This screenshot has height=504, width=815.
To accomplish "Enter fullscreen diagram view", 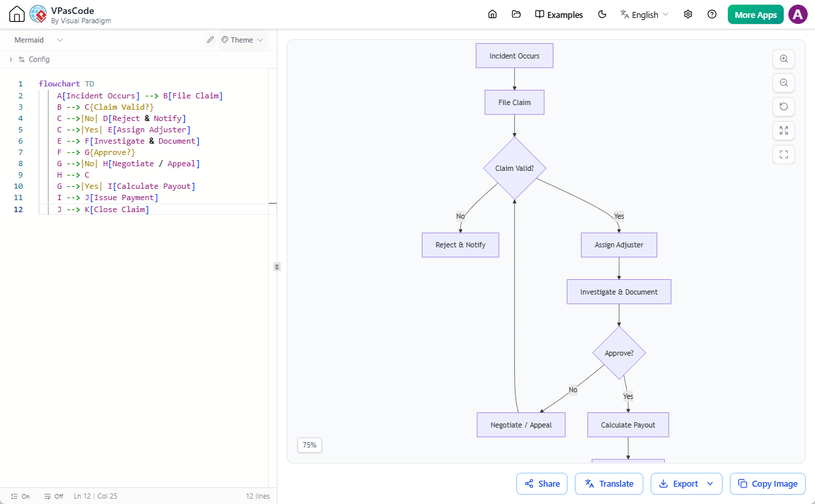I will pyautogui.click(x=784, y=154).
